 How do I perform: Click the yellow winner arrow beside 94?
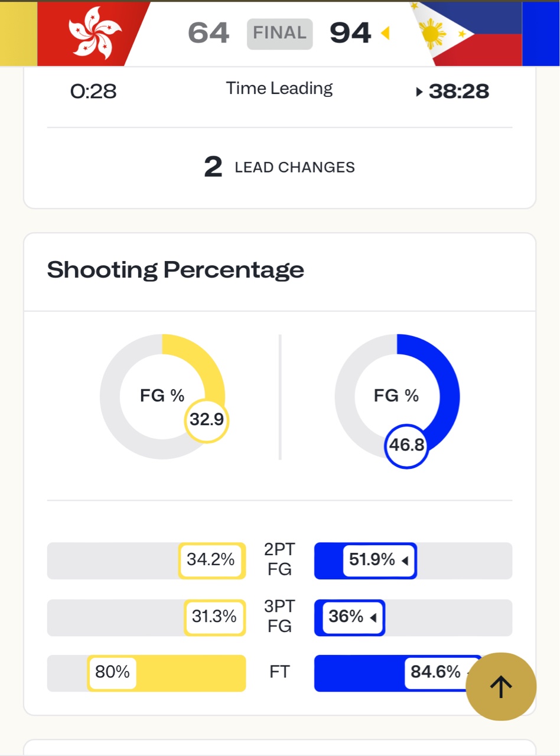(x=385, y=34)
